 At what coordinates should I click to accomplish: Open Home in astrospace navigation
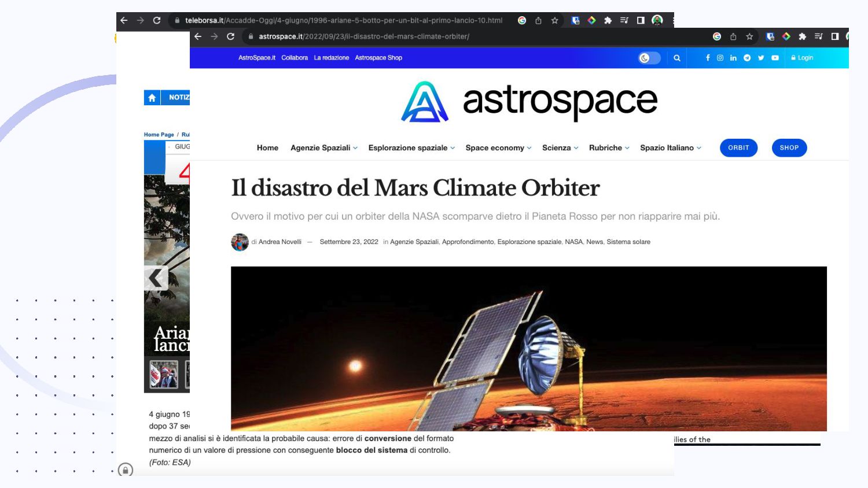(x=267, y=148)
